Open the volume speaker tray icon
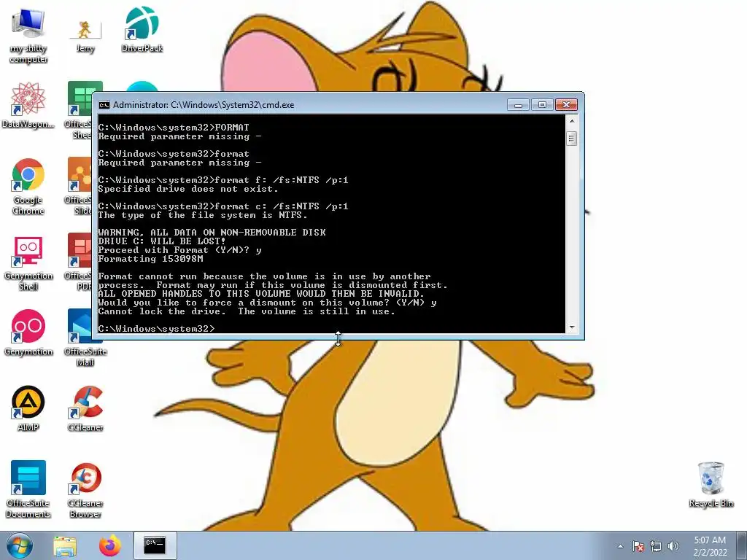 673,546
